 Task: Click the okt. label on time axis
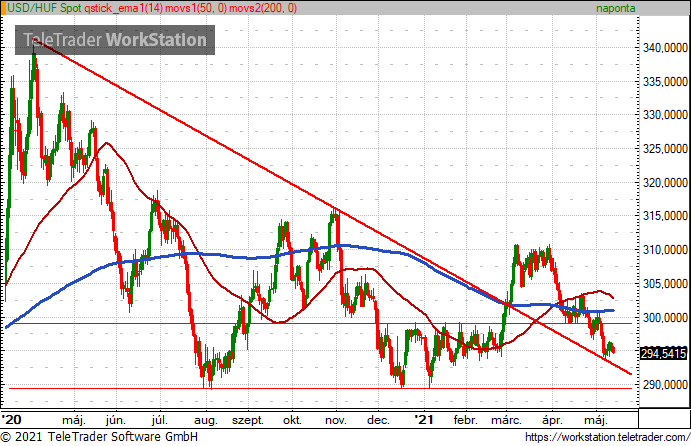[292, 420]
